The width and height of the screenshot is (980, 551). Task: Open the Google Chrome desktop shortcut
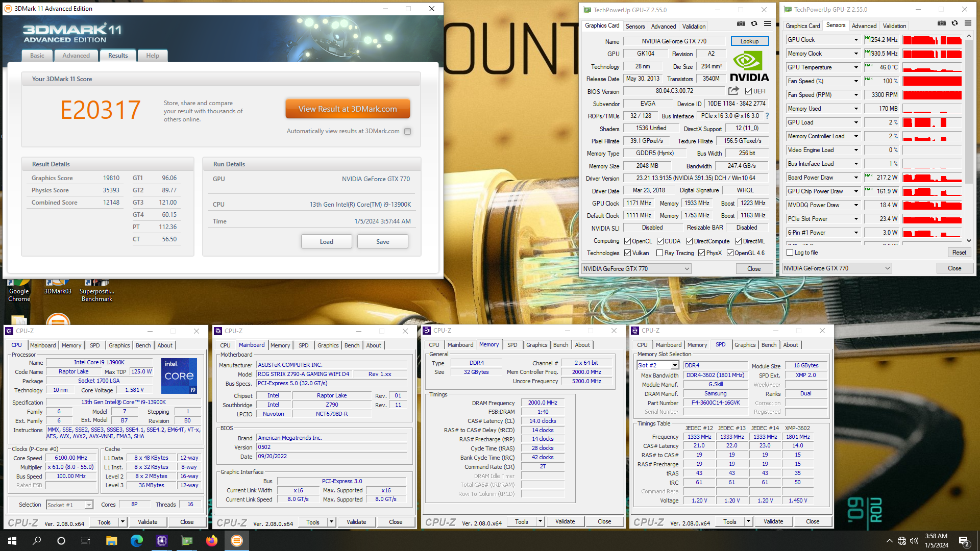19,291
